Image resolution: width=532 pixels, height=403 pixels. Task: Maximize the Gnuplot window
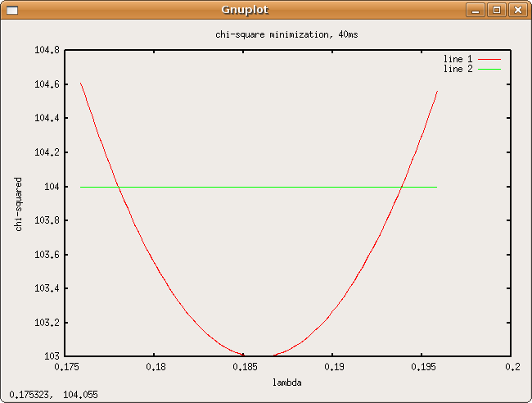pos(497,10)
